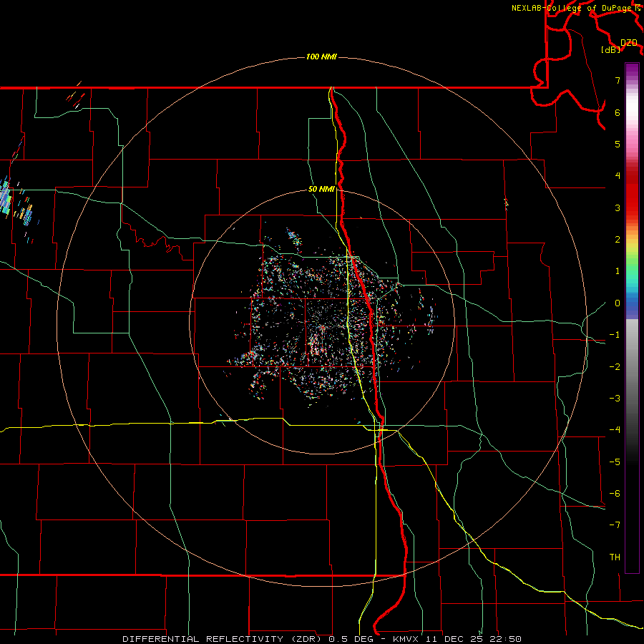Click the -5 value on color scale
This screenshot has height=644, width=644.
coord(615,462)
